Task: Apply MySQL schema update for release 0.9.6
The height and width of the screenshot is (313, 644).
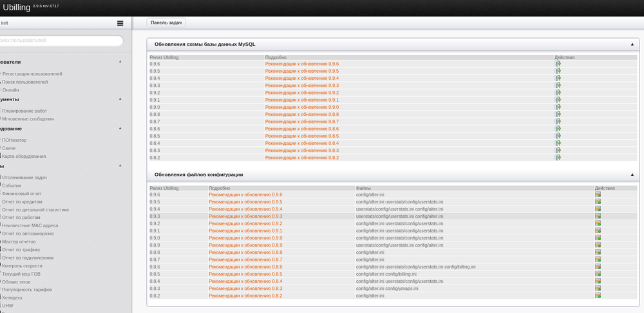Action: point(558,64)
